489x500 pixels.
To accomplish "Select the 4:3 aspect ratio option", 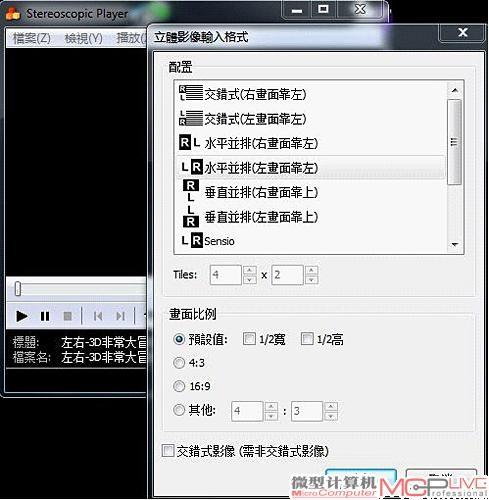I will click(179, 363).
